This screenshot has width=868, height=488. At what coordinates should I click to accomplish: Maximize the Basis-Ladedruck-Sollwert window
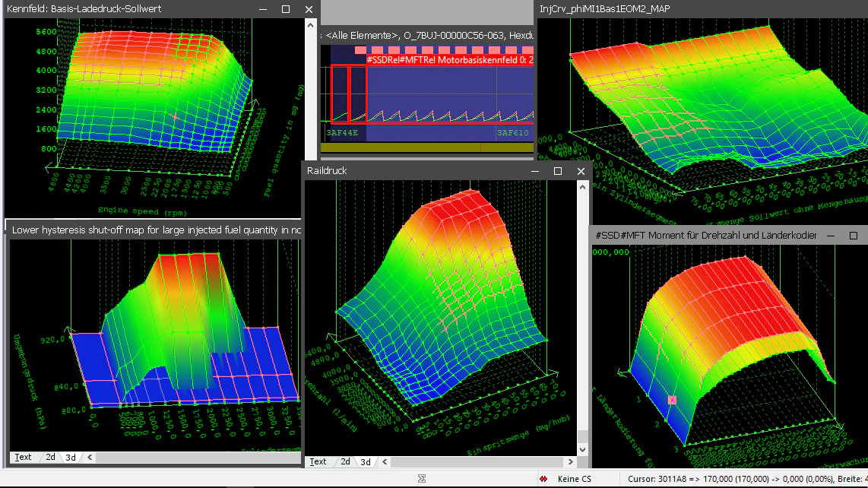(286, 9)
